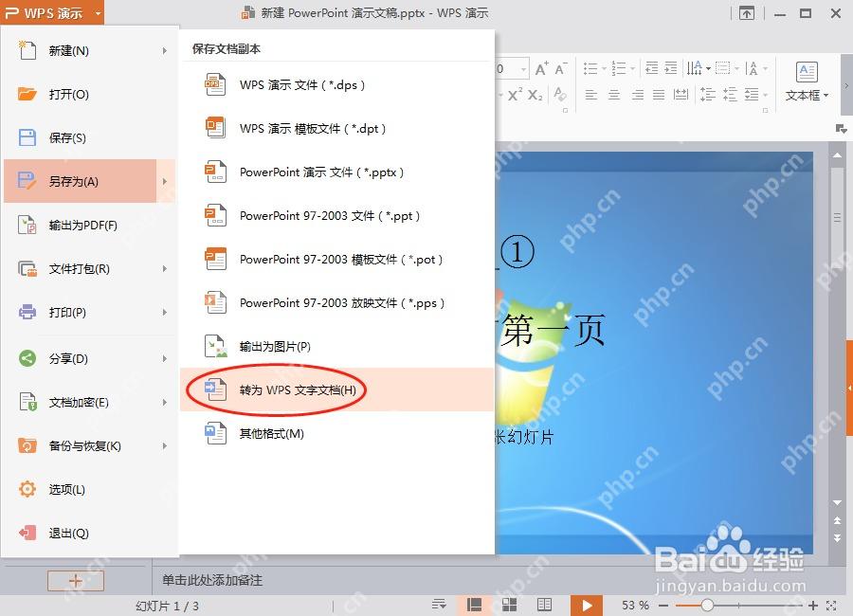This screenshot has width=853, height=616.
Task: Start slideshow with orange play button
Action: [587, 606]
